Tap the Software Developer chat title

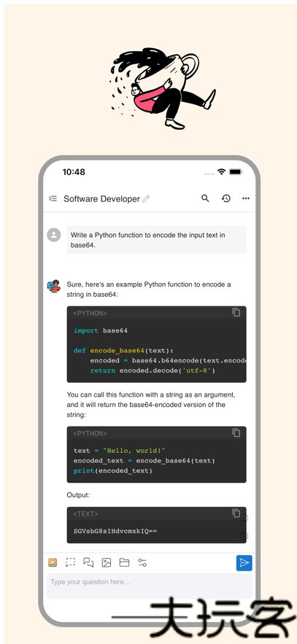(101, 199)
